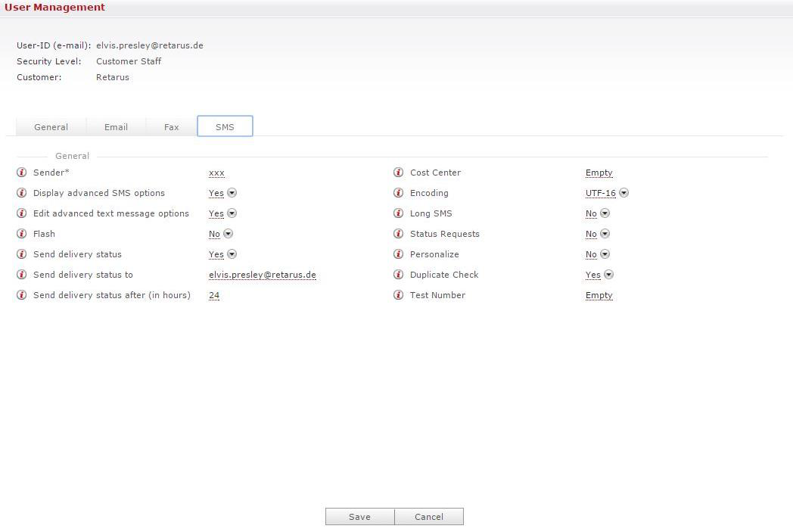Viewport: 793px width, 532px height.
Task: Expand the Duplicate Check dropdown
Action: 608,275
